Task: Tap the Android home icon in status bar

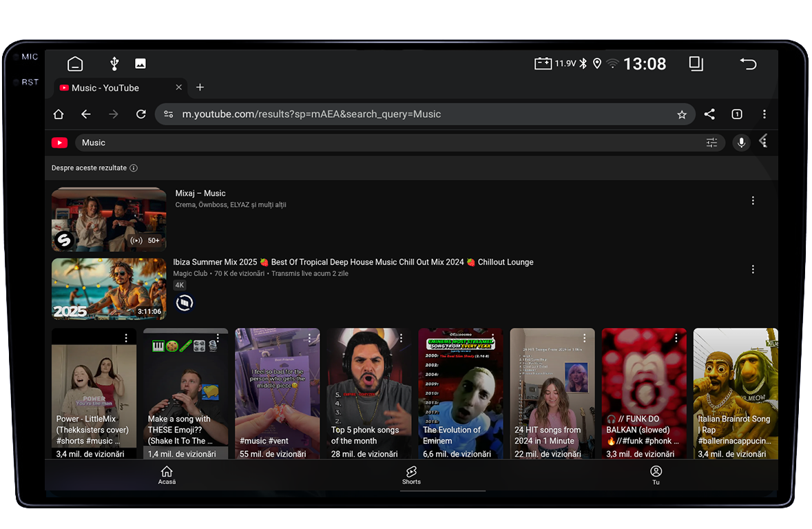Action: tap(75, 64)
